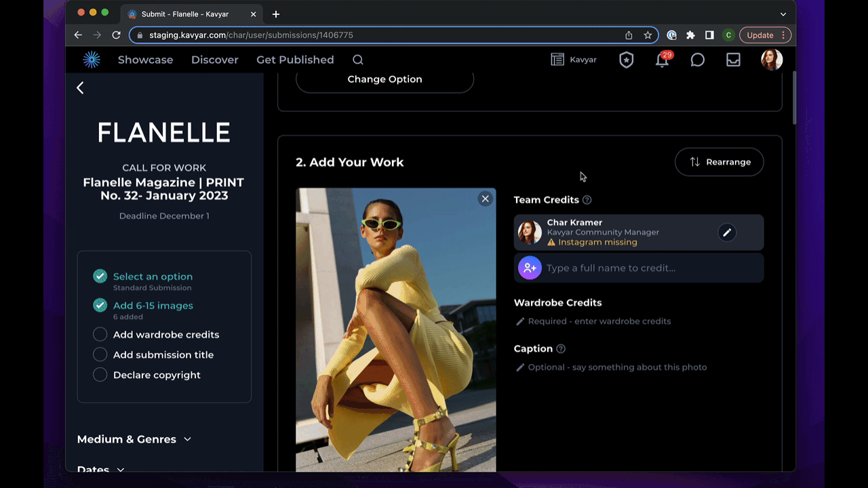Open the search magnifier icon

point(358,60)
